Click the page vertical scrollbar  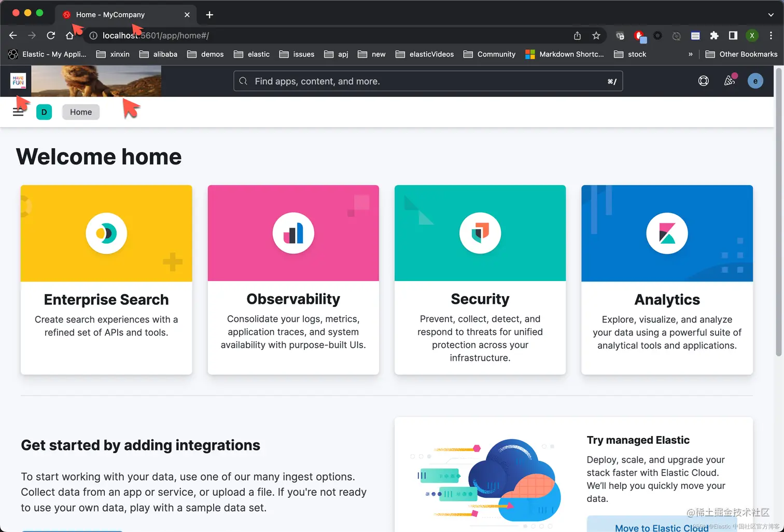click(x=779, y=213)
